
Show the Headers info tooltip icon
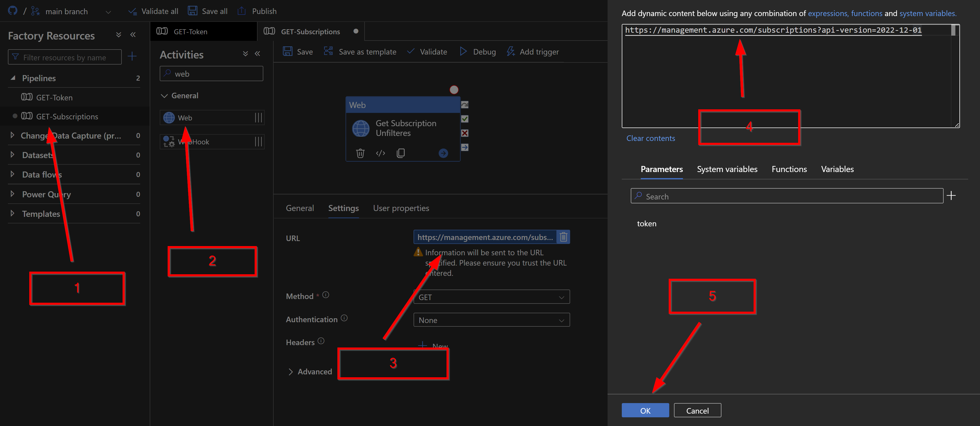click(321, 341)
